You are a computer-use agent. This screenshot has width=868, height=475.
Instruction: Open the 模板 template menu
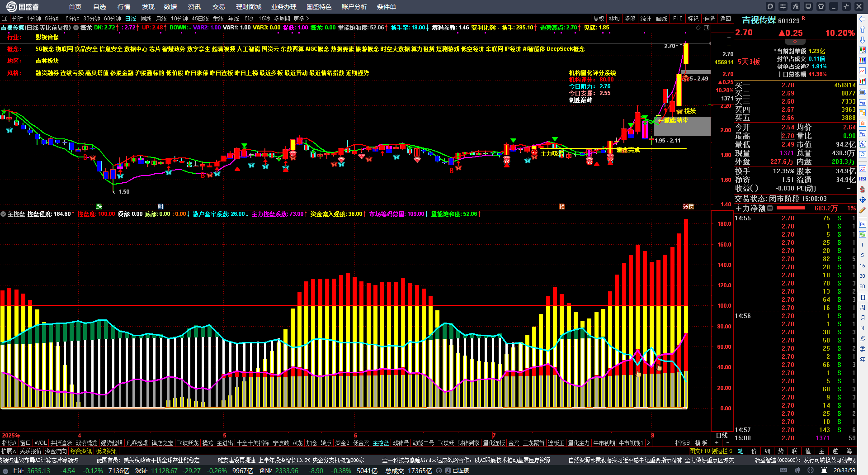701,443
